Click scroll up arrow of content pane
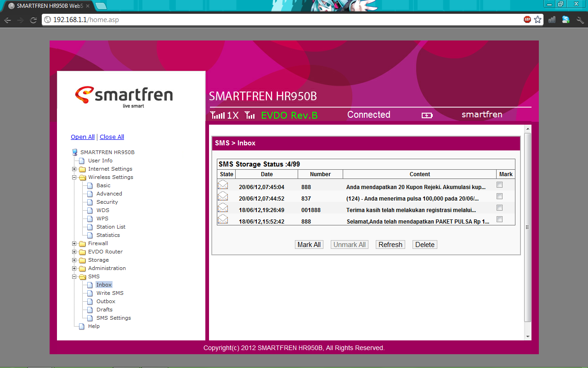 click(528, 129)
